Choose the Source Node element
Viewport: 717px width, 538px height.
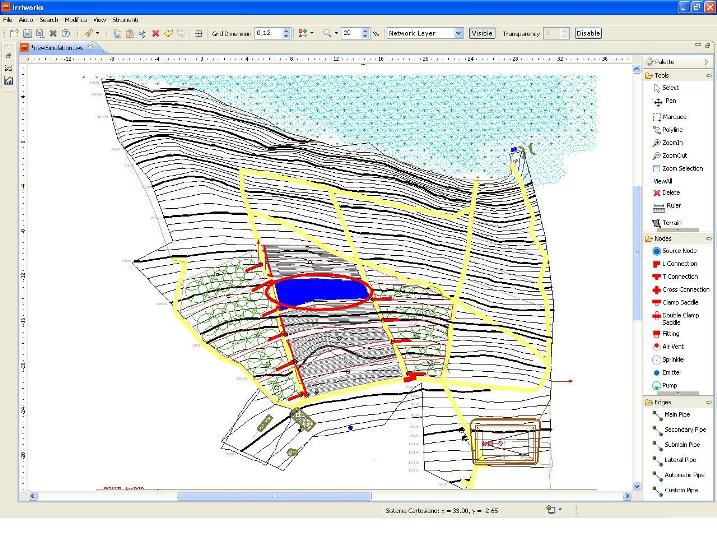[678, 250]
